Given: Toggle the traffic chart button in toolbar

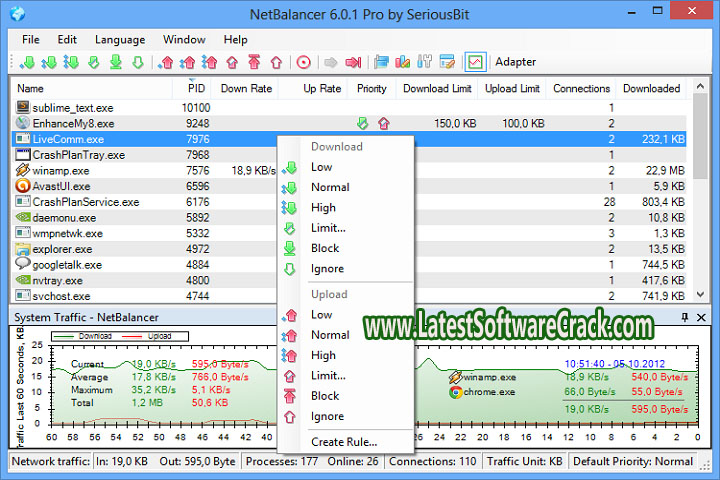Looking at the screenshot, I should coord(475,62).
